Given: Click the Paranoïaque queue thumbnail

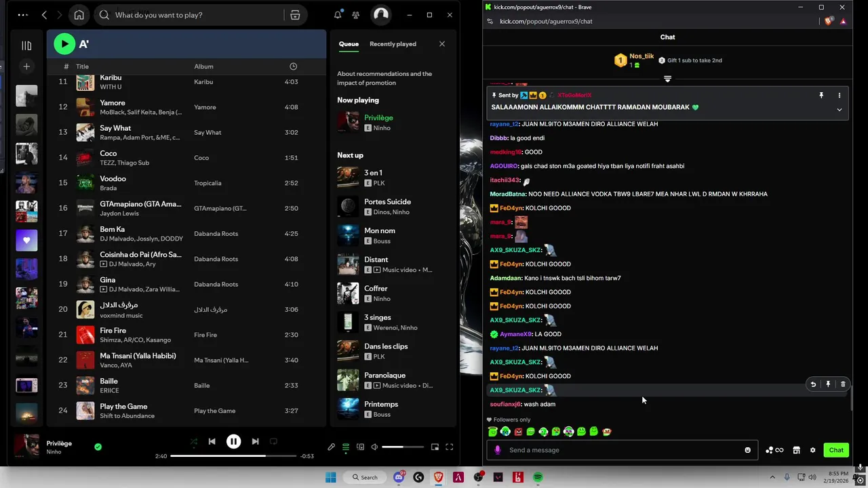Looking at the screenshot, I should pyautogui.click(x=348, y=380).
